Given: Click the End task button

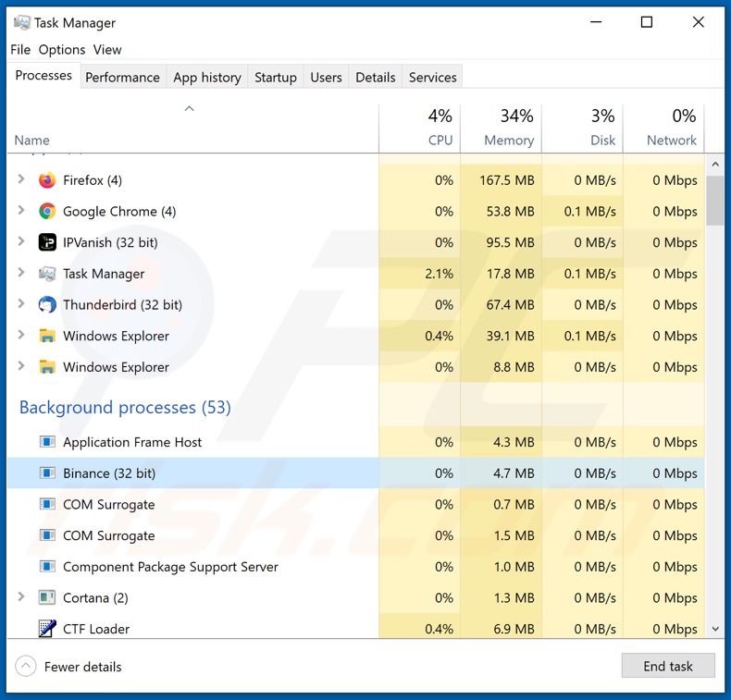Looking at the screenshot, I should point(668,666).
